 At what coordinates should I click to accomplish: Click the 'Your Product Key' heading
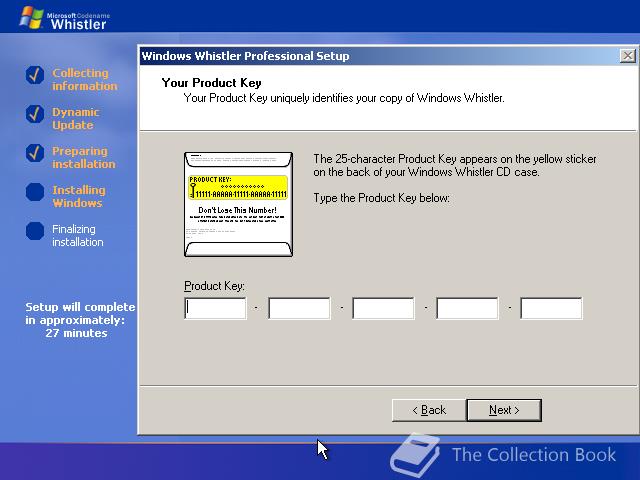(x=211, y=83)
